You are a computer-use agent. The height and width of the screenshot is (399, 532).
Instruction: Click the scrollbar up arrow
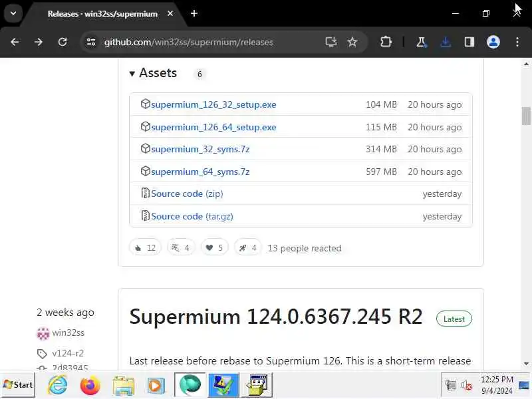pos(526,64)
